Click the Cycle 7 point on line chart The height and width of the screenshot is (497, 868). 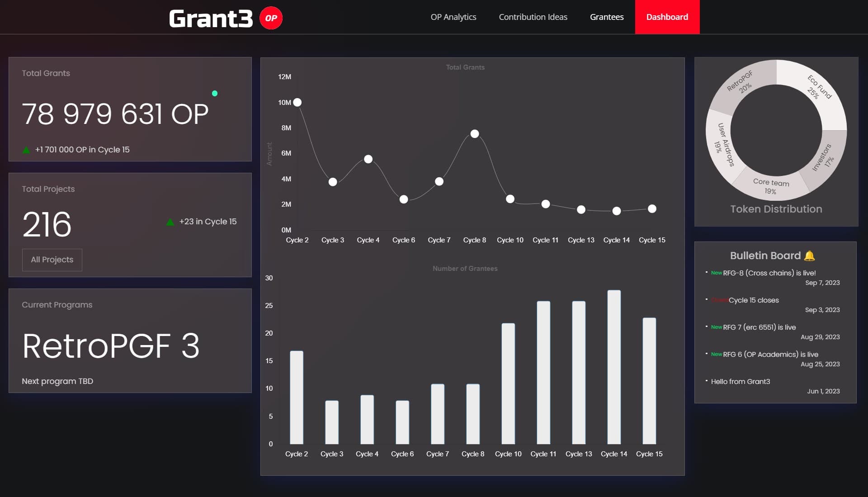[x=439, y=181]
